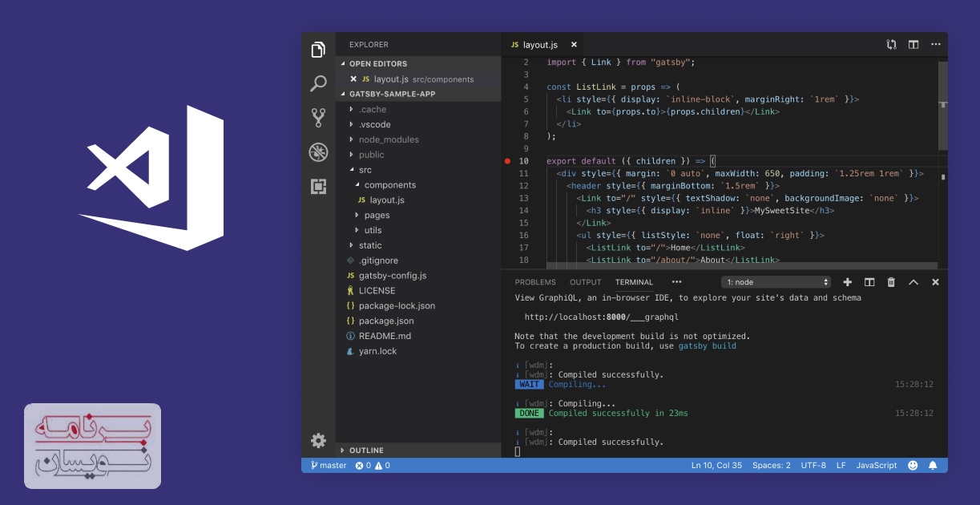Image resolution: width=980 pixels, height=505 pixels.
Task: Click 'Ln 10, Col 35' in status bar
Action: click(x=716, y=465)
